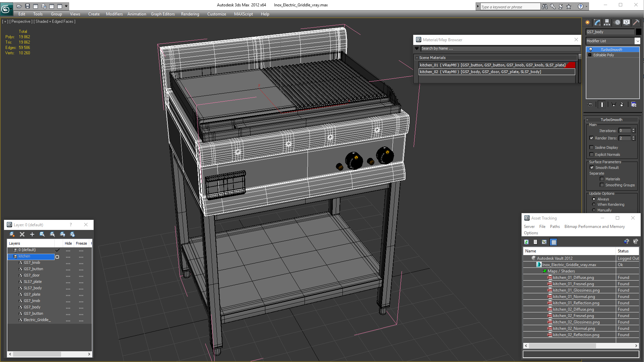Image resolution: width=644 pixels, height=362 pixels.
Task: Click the favorites star icon
Action: [569, 6]
